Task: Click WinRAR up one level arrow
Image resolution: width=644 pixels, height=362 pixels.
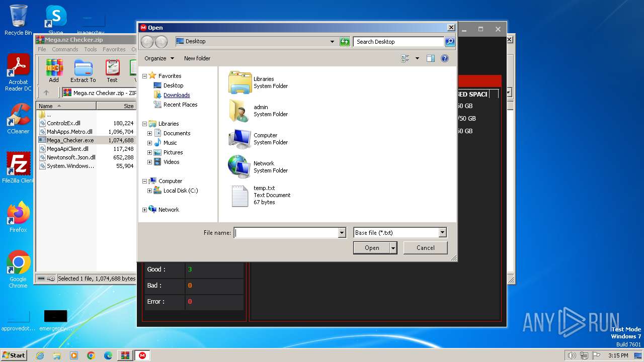Action: (x=46, y=93)
